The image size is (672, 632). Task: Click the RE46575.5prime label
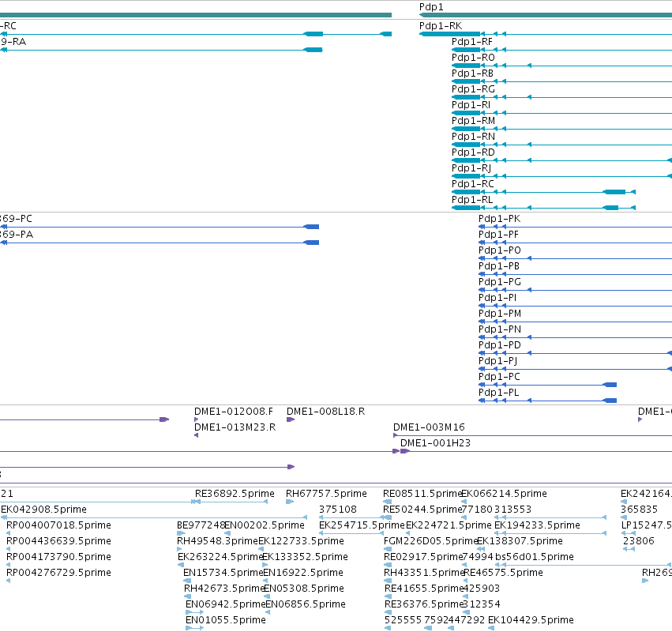pyautogui.click(x=504, y=574)
